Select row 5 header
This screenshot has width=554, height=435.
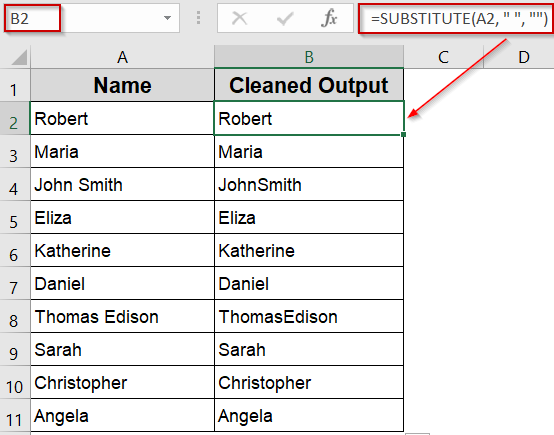pyautogui.click(x=15, y=217)
